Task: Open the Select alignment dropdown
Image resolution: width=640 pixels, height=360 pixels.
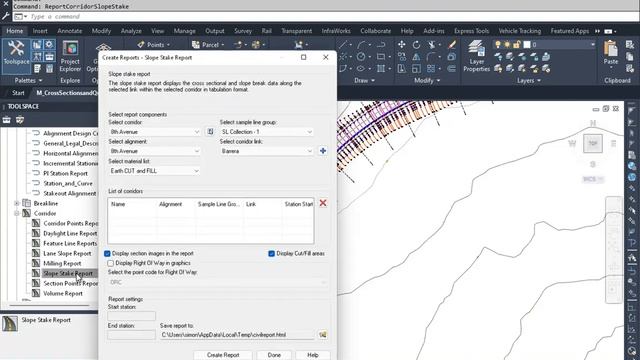Action: (155, 151)
